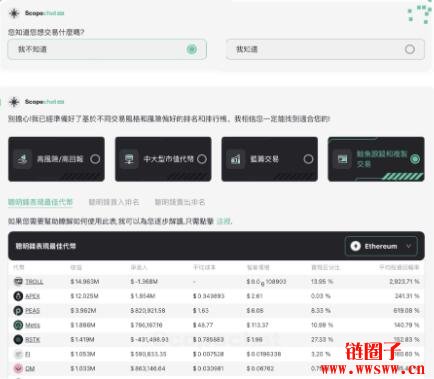
Task: Select the 高風險/高回報 radio circle
Action: point(95,159)
